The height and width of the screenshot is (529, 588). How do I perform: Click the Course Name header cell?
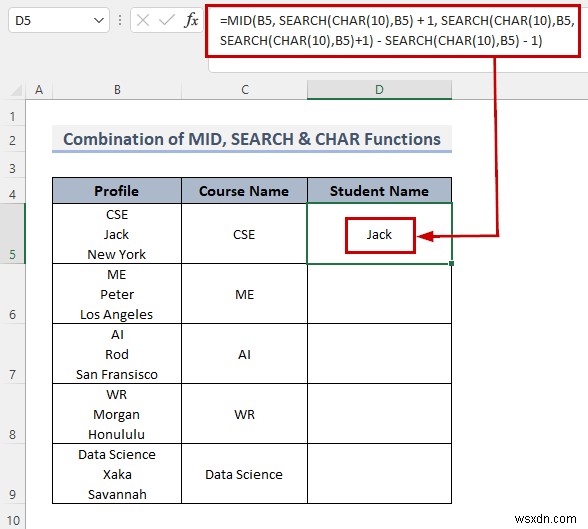pyautogui.click(x=244, y=191)
